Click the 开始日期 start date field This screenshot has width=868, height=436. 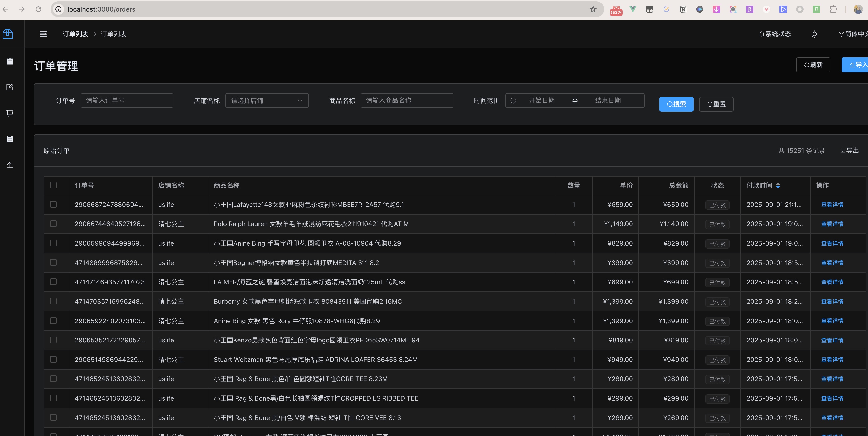(542, 101)
